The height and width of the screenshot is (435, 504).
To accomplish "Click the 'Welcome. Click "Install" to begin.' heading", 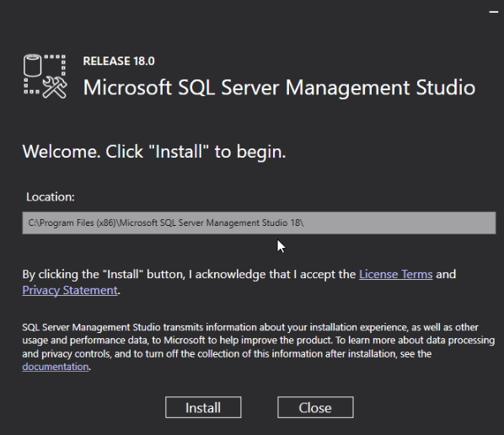I will coord(154,152).
